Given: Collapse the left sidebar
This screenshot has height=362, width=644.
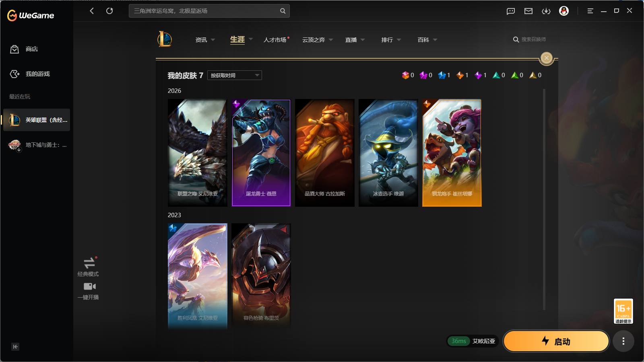Looking at the screenshot, I should pos(15,347).
